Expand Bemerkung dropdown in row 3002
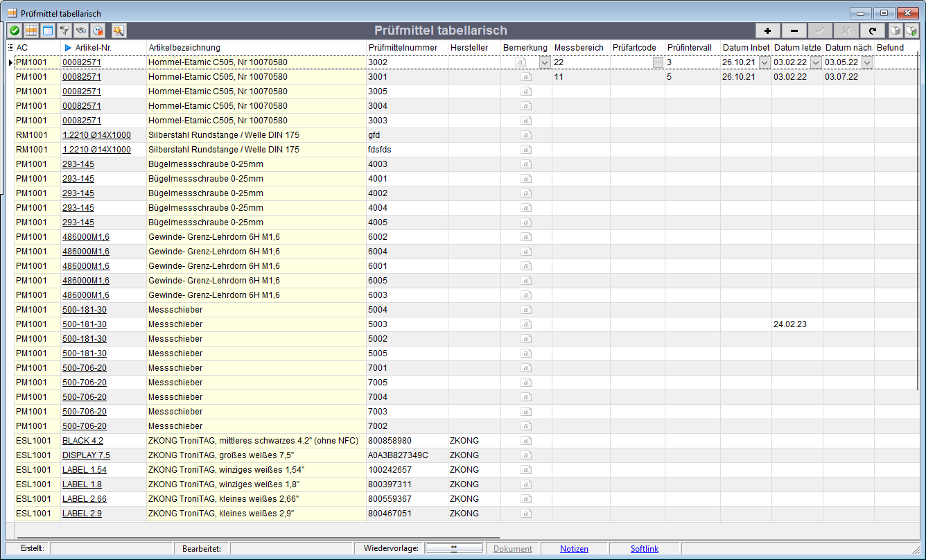 pyautogui.click(x=545, y=62)
